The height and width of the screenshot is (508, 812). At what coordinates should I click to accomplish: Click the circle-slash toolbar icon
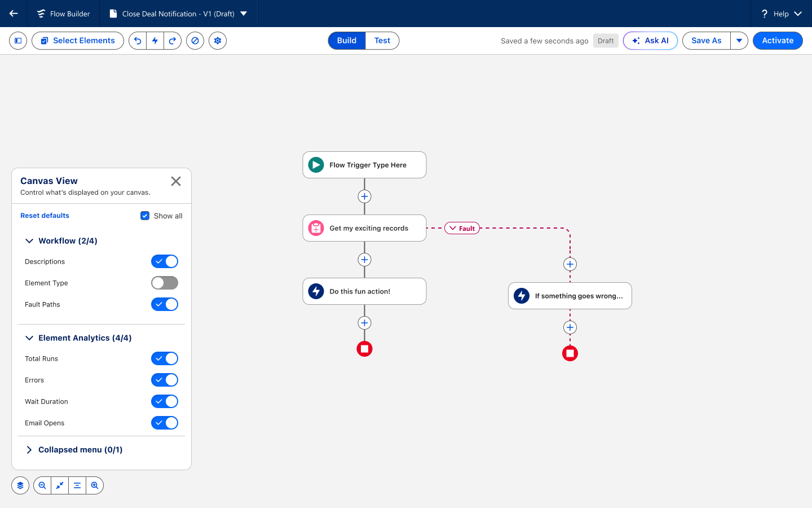[195, 41]
